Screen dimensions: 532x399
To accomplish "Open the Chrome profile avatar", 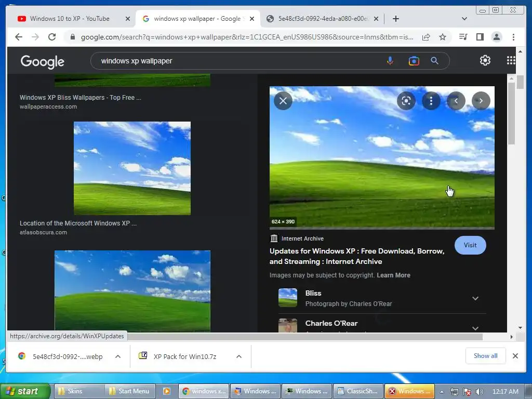I will pyautogui.click(x=496, y=37).
